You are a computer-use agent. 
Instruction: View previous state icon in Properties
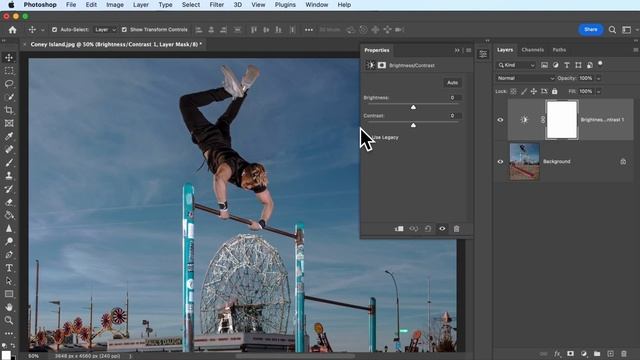click(413, 229)
